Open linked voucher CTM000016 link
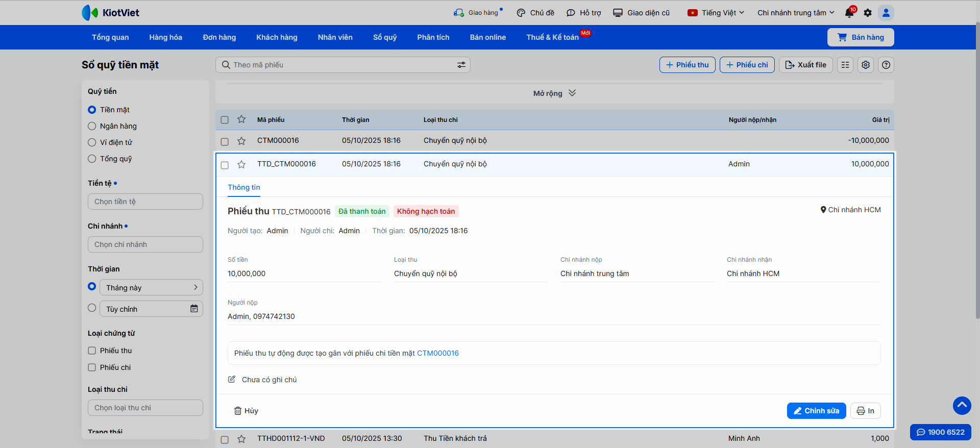This screenshot has width=980, height=448. point(437,353)
